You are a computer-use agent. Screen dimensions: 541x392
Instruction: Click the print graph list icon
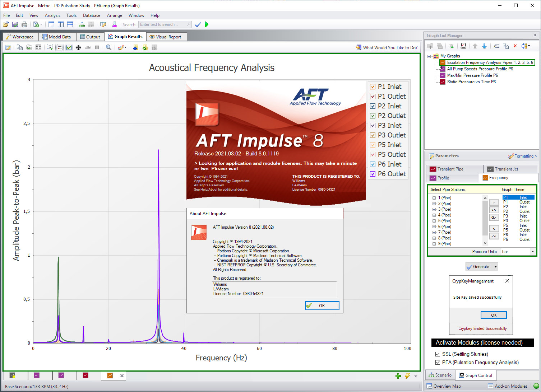tap(463, 46)
